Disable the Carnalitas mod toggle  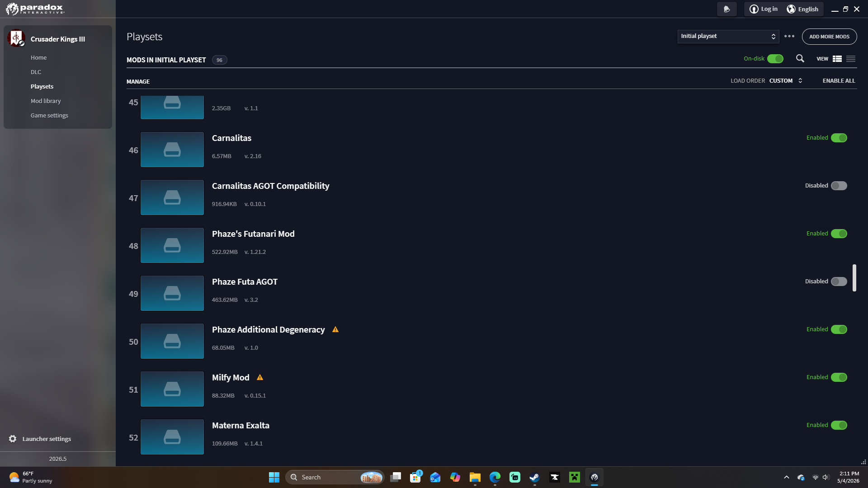pyautogui.click(x=839, y=138)
